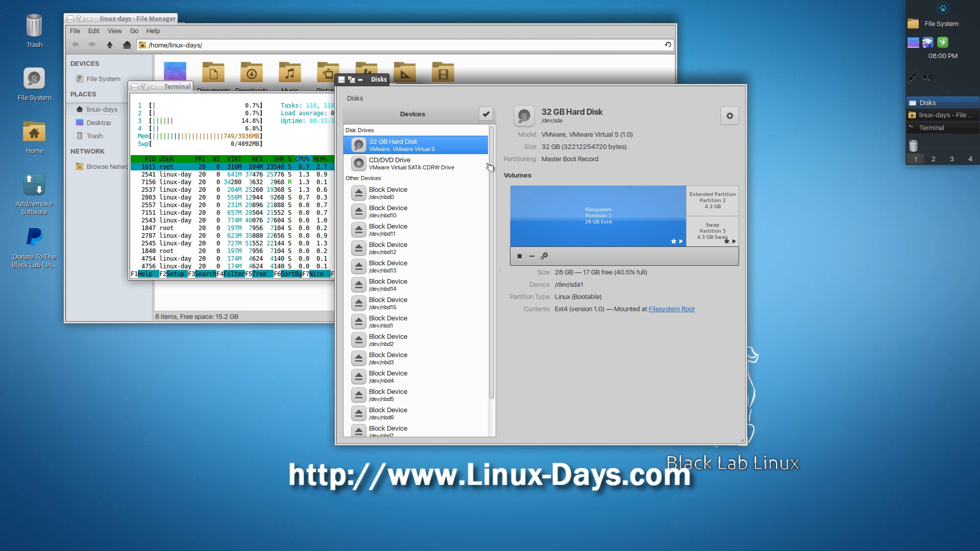Open the File menu in File Manager
The height and width of the screenshot is (551, 980).
coord(75,31)
